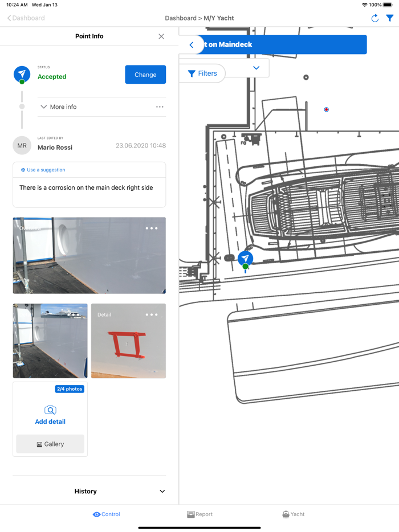Switch to the Report tab
Image resolution: width=399 pixels, height=532 pixels.
pyautogui.click(x=199, y=514)
